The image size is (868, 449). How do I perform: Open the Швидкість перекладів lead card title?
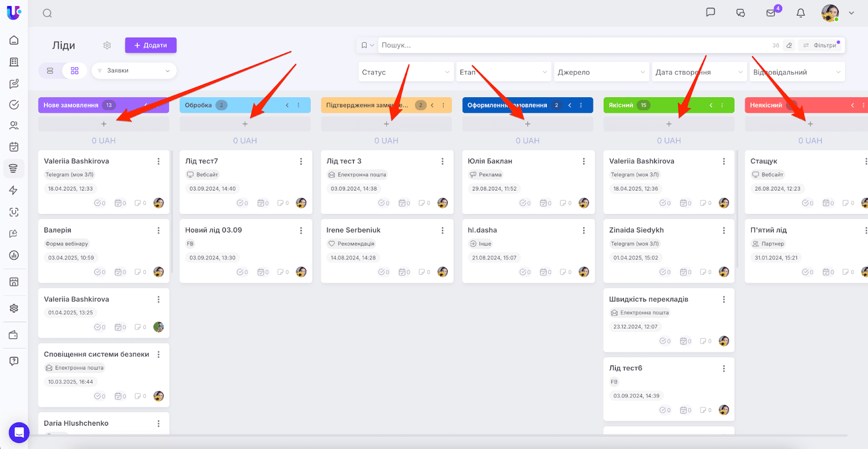pos(649,299)
